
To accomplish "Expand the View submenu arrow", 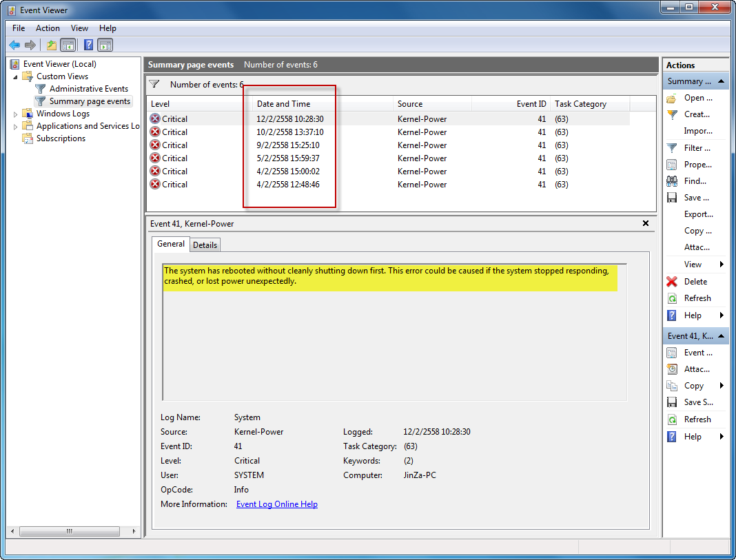I will click(x=722, y=264).
